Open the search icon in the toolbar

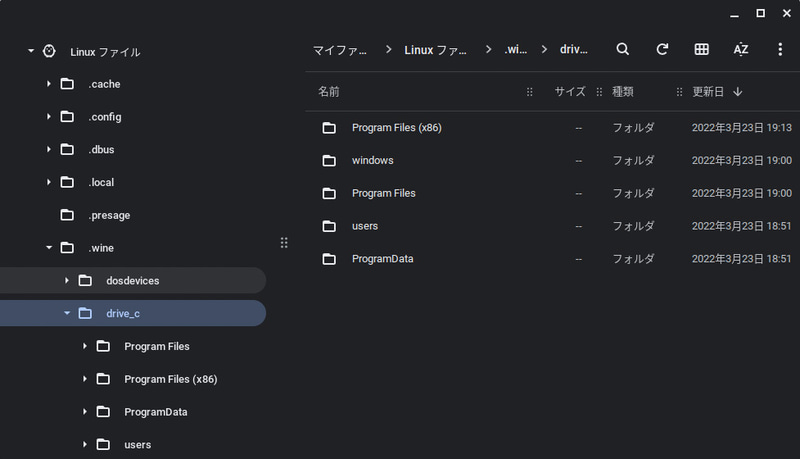coord(622,49)
